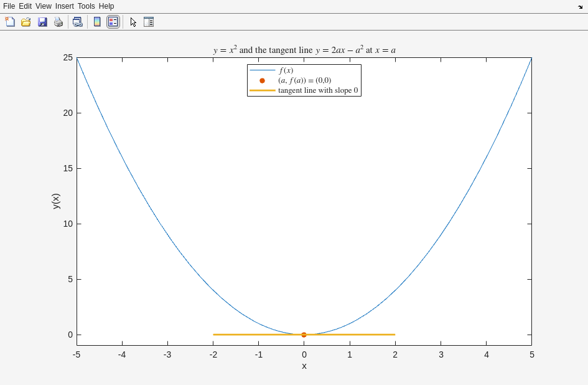Expand the Insert menu

pyautogui.click(x=64, y=6)
